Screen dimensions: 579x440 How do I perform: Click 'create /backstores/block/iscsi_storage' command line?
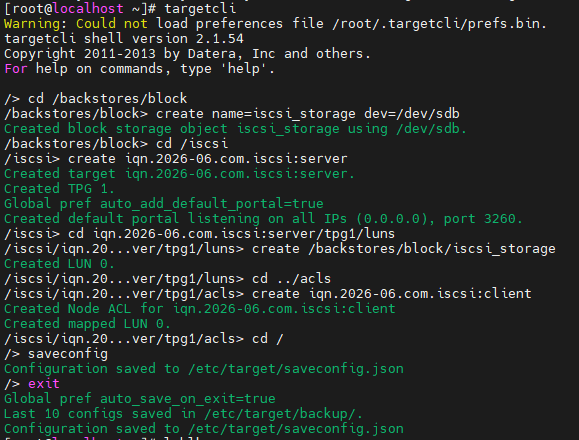(280, 249)
